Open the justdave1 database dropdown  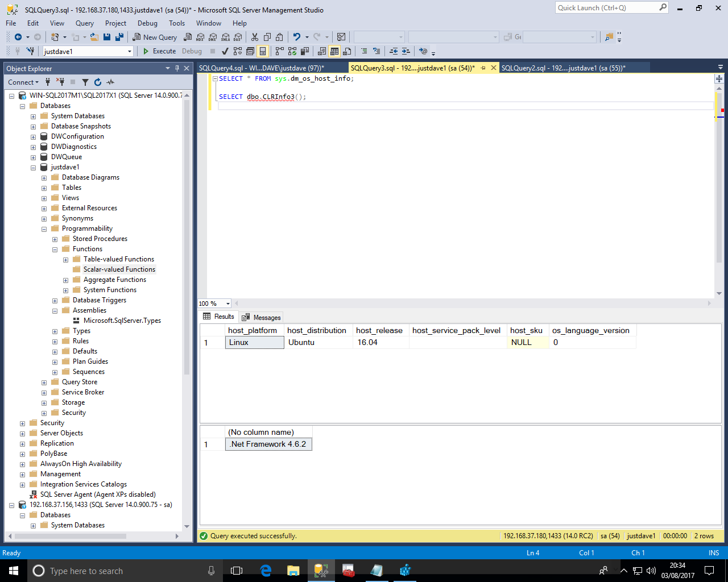tap(130, 51)
